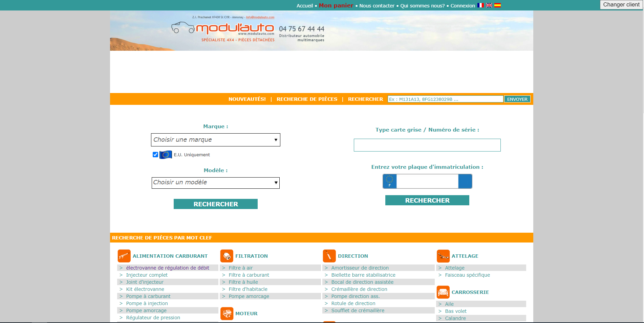Click Rechercher under the license plate field
This screenshot has width=644, height=323.
point(427,200)
